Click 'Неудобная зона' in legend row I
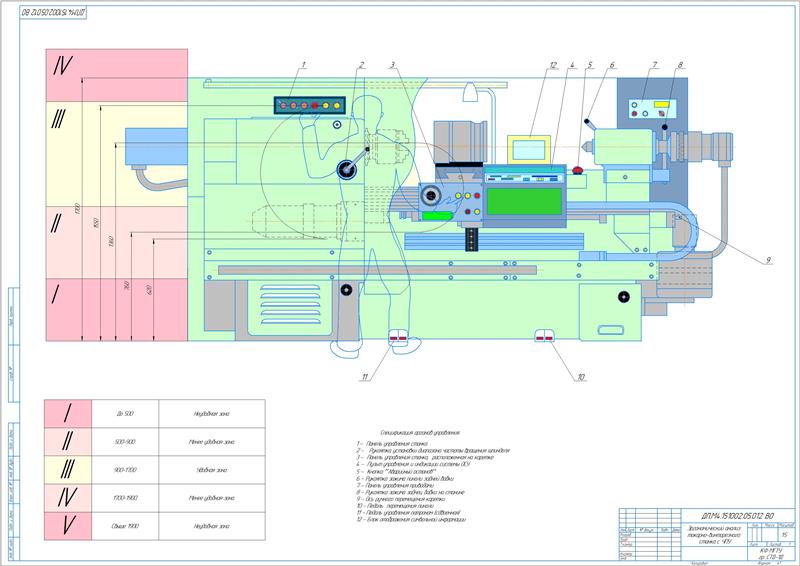The height and width of the screenshot is (566, 800). pos(212,414)
